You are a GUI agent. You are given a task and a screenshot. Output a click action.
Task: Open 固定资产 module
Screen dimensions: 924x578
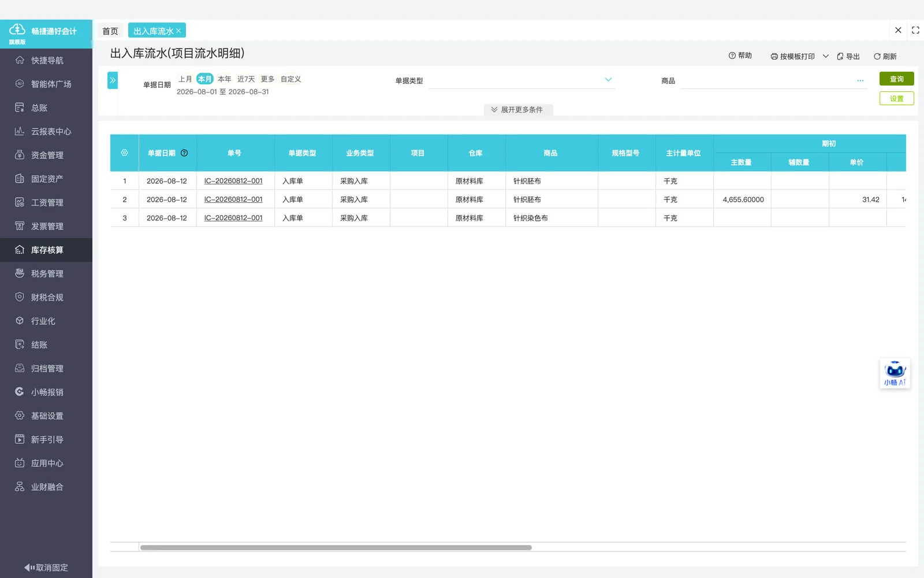46,179
